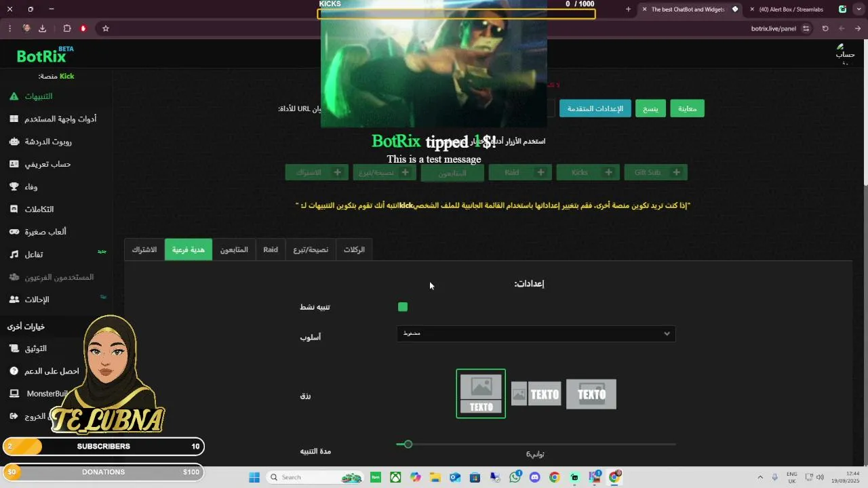Open the browser extensions puzzle icon

(67, 28)
